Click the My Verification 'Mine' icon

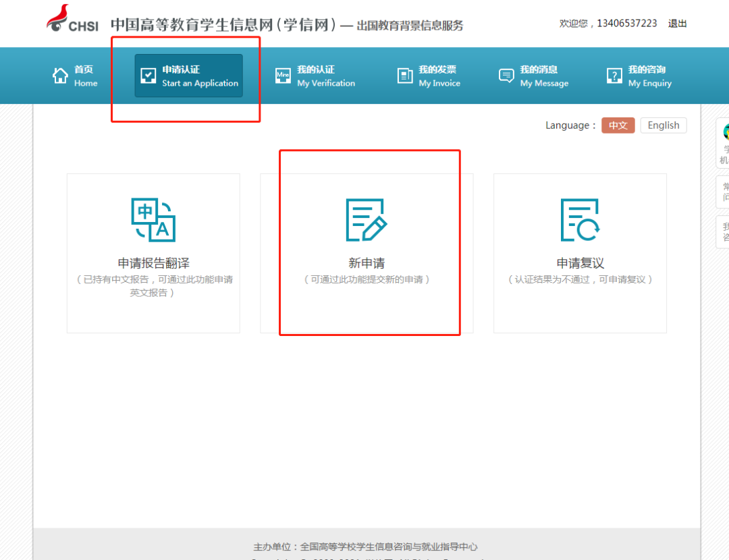point(283,76)
